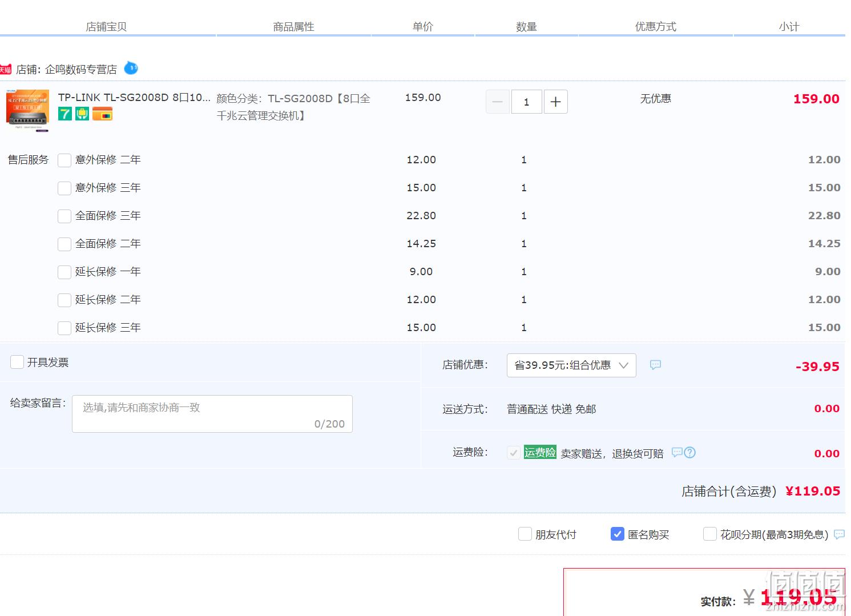Image resolution: width=851 pixels, height=616 pixels.
Task: Click the 数量 column header
Action: pyautogui.click(x=526, y=27)
